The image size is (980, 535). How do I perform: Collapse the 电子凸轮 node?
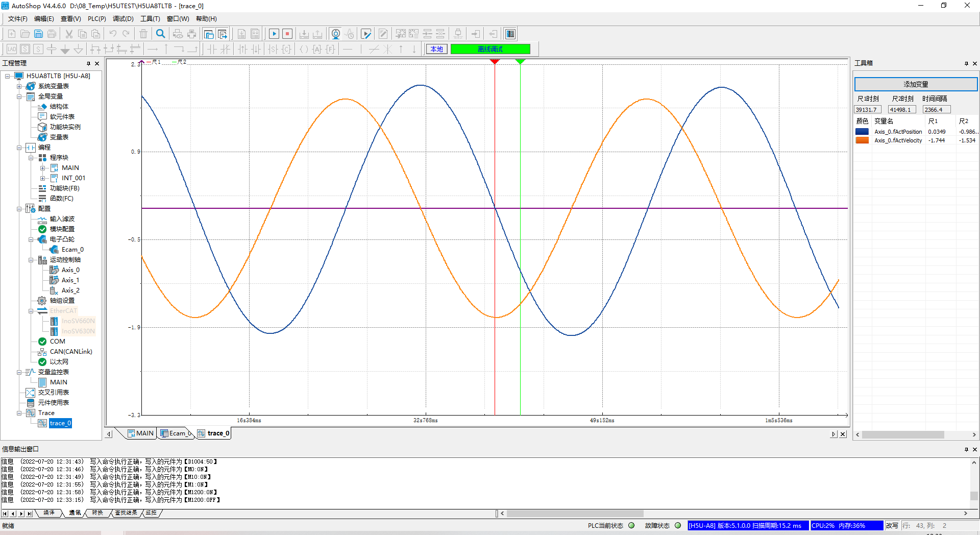(x=31, y=239)
